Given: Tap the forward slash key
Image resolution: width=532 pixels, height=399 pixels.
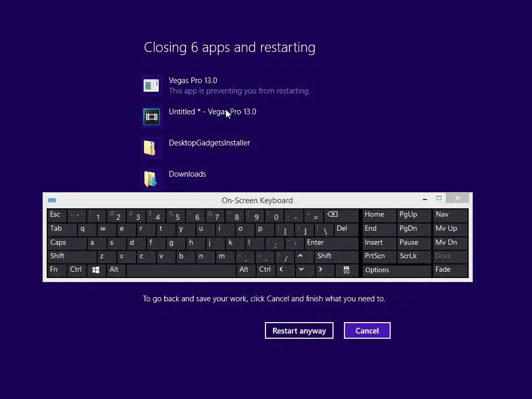Looking at the screenshot, I should coord(285,257).
